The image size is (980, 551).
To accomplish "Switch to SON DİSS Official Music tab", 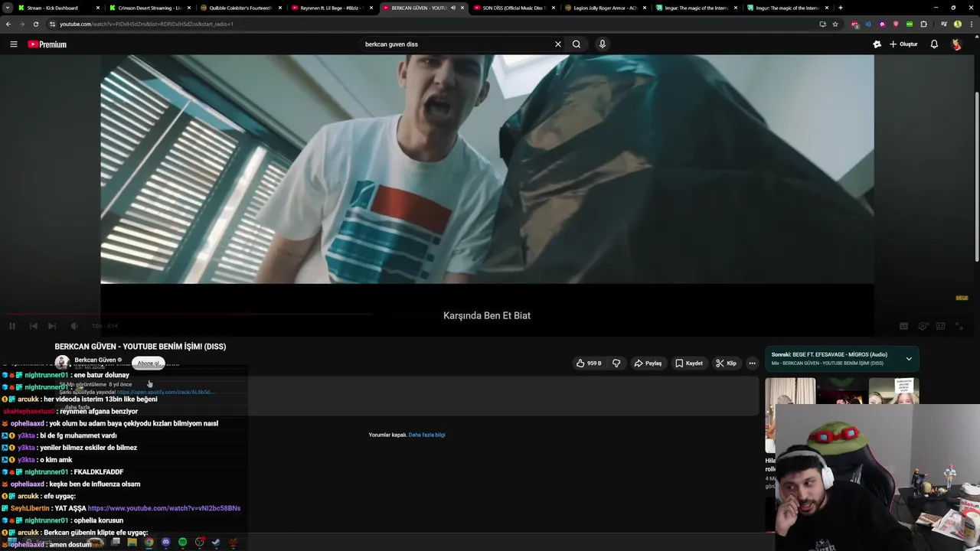I will 513,8.
